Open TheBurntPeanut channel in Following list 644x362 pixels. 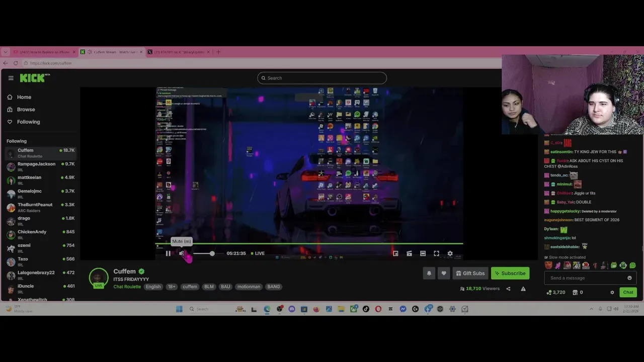(x=40, y=207)
